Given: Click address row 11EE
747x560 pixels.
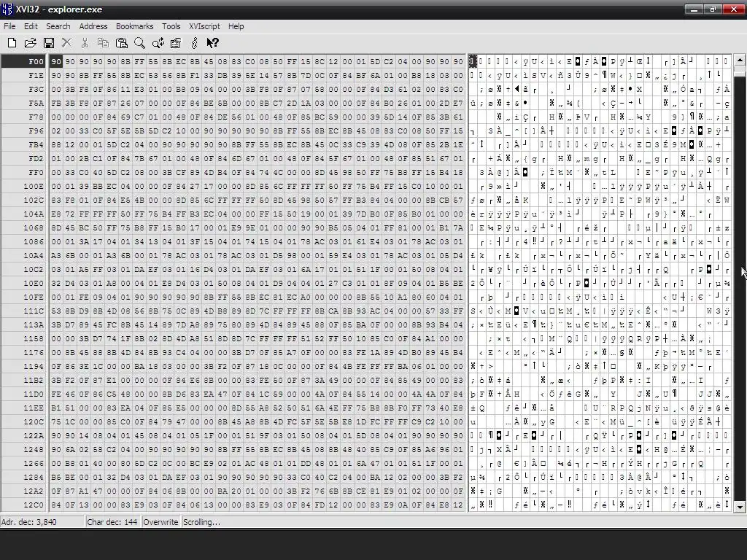Looking at the screenshot, I should tap(24, 408).
